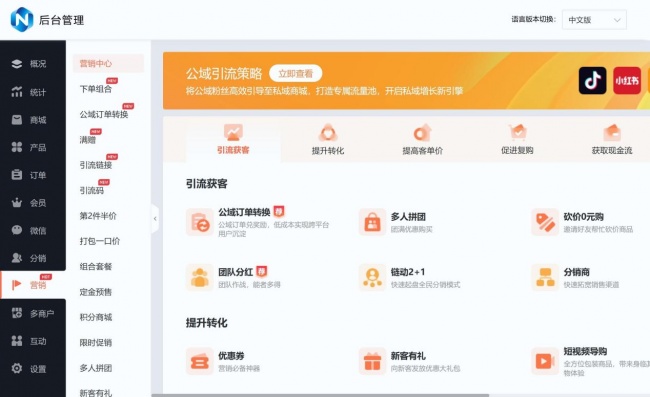Open the 会员 members crown icon
Image resolution: width=650 pixels, height=397 pixels.
click(x=17, y=203)
